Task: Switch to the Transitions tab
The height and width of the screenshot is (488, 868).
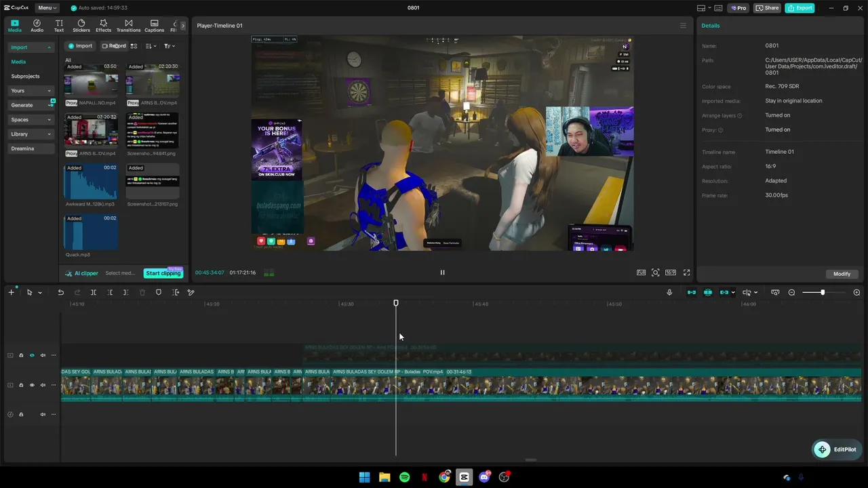Action: (x=128, y=26)
